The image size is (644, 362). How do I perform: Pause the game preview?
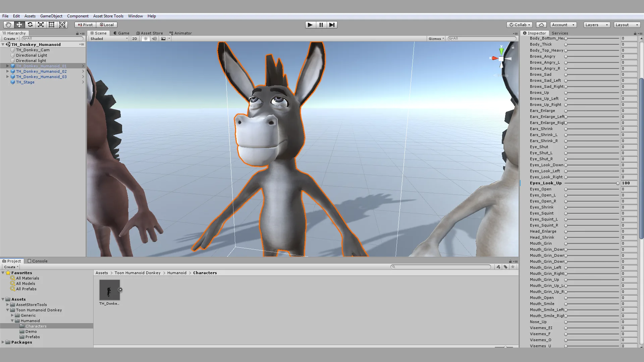(321, 24)
